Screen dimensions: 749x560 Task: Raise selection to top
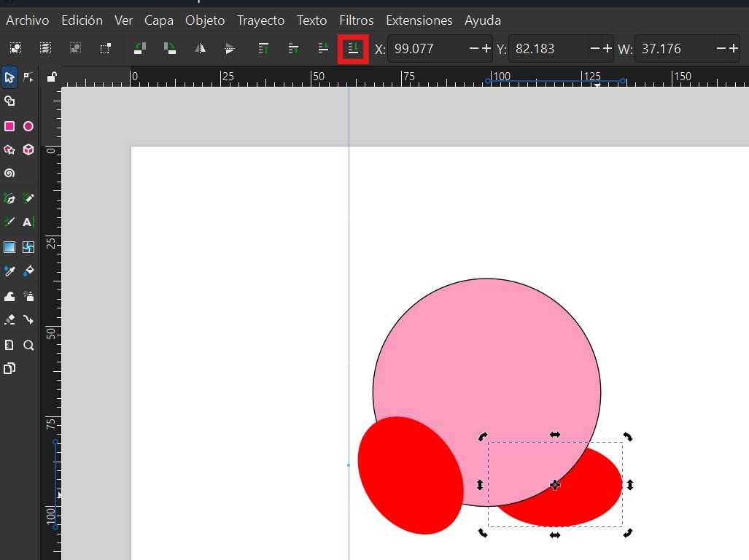click(x=263, y=48)
